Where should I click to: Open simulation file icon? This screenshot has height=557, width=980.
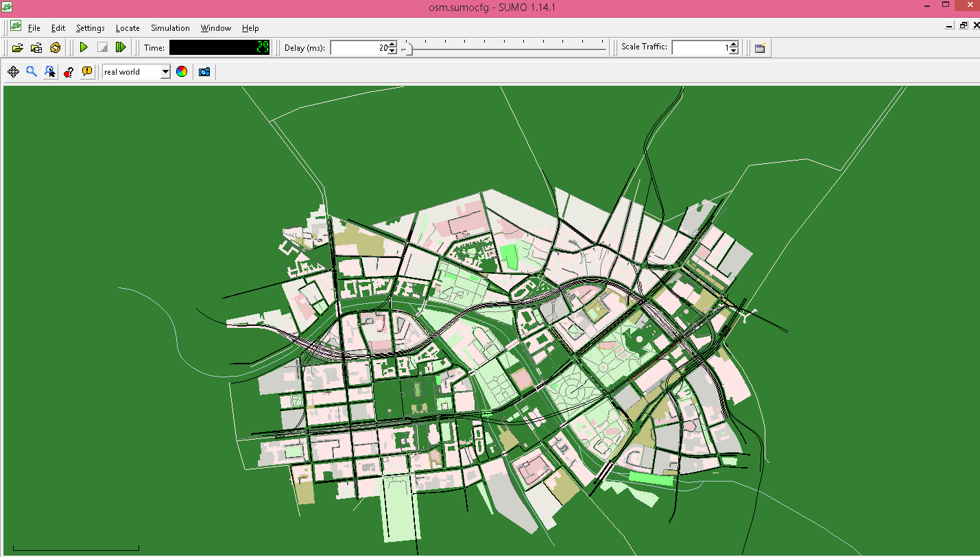tap(18, 47)
